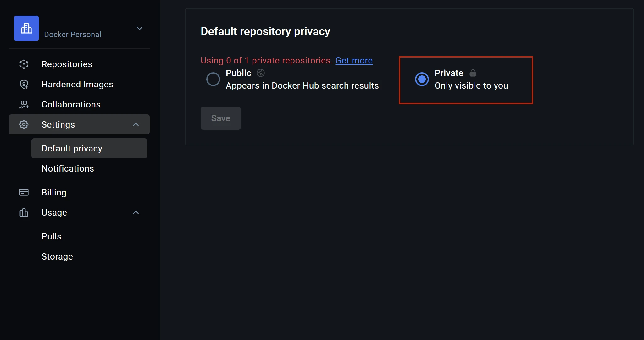Click the Save button
Image resolution: width=644 pixels, height=340 pixels.
click(x=220, y=118)
